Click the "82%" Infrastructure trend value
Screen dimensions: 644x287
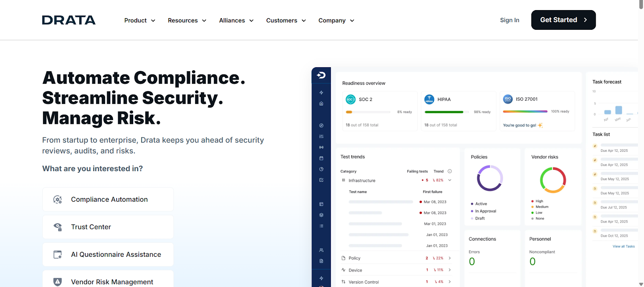[x=440, y=180]
